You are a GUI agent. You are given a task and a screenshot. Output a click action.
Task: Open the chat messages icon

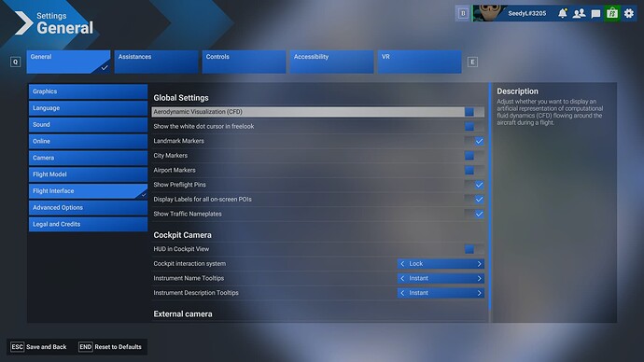point(595,14)
